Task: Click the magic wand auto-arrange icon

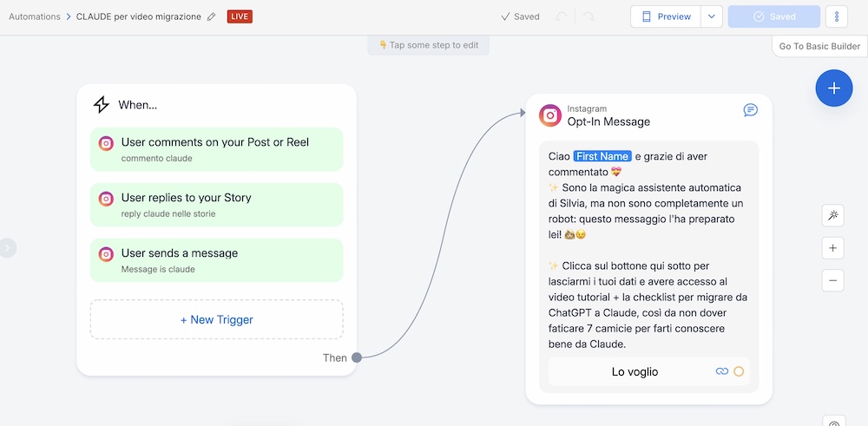Action: pyautogui.click(x=832, y=216)
